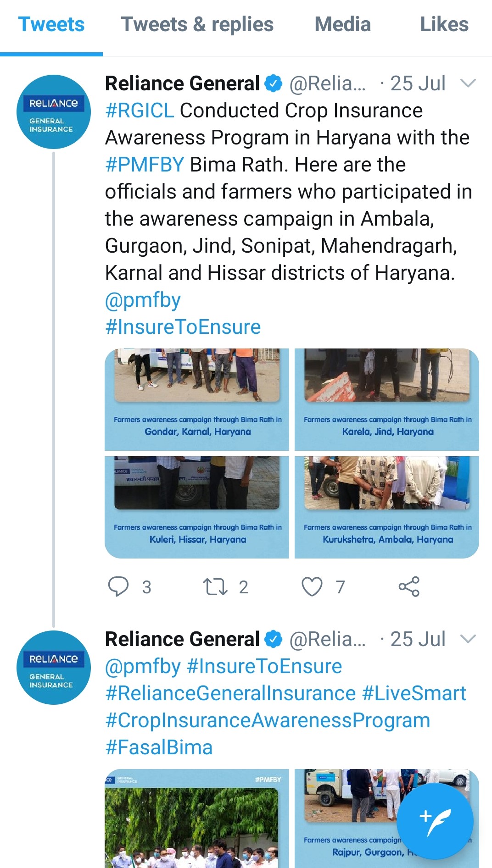
Task: Open Reliance General avatar on first tweet
Action: click(x=53, y=112)
